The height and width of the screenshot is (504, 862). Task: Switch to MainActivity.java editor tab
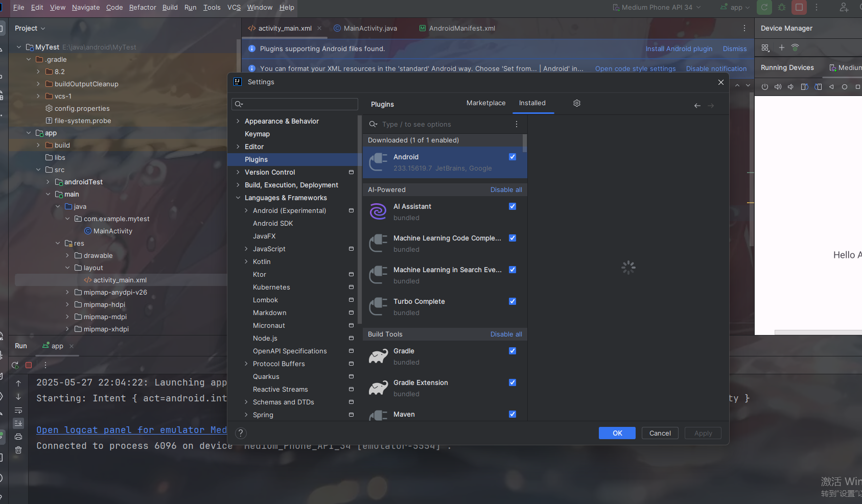[365, 28]
